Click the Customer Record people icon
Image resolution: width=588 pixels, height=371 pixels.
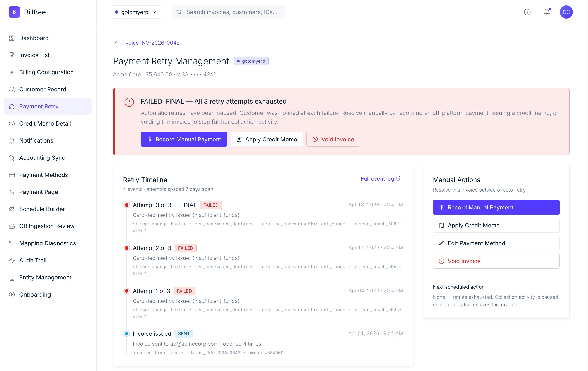pos(12,89)
